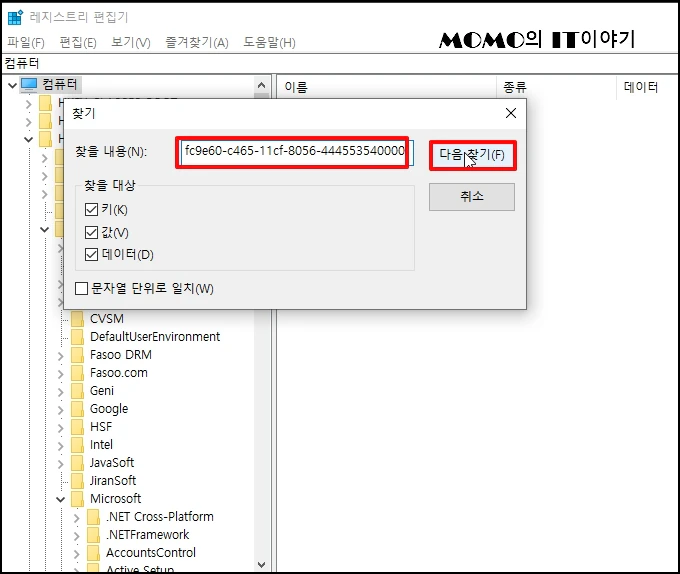
Task: Select the HSF folder icon
Action: 78,427
